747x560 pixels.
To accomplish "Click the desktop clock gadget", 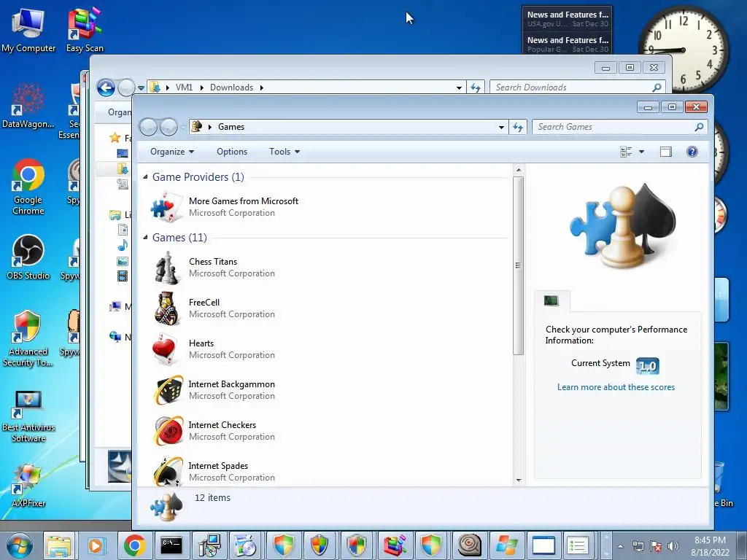I will pos(683,50).
